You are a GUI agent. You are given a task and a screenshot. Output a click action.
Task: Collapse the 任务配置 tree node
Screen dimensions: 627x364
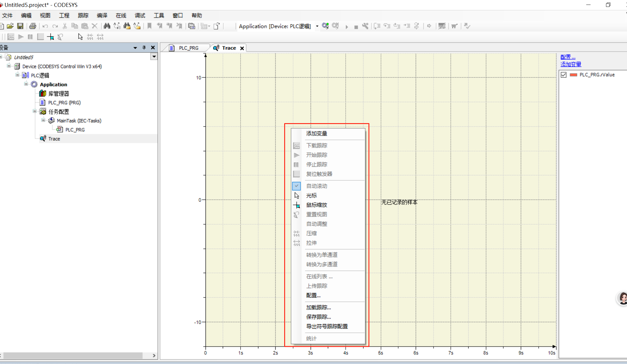34,111
